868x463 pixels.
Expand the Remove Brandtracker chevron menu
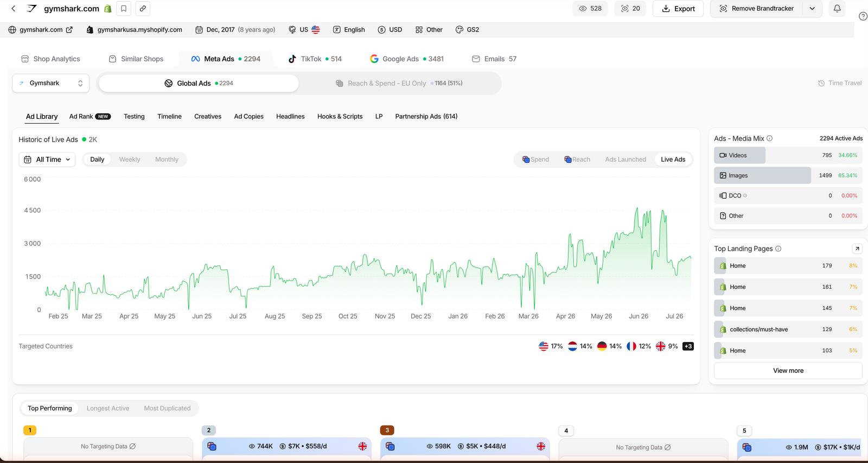[812, 9]
